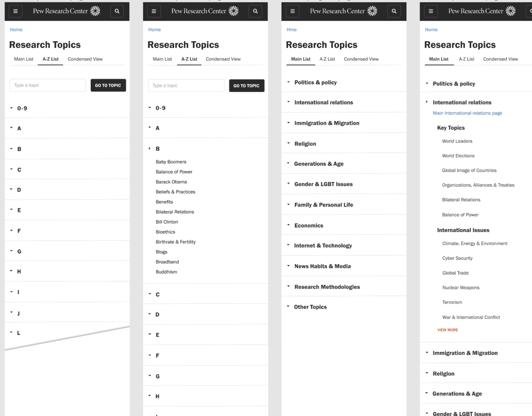532x416 pixels.
Task: Open Main International relations page link
Action: tap(467, 113)
